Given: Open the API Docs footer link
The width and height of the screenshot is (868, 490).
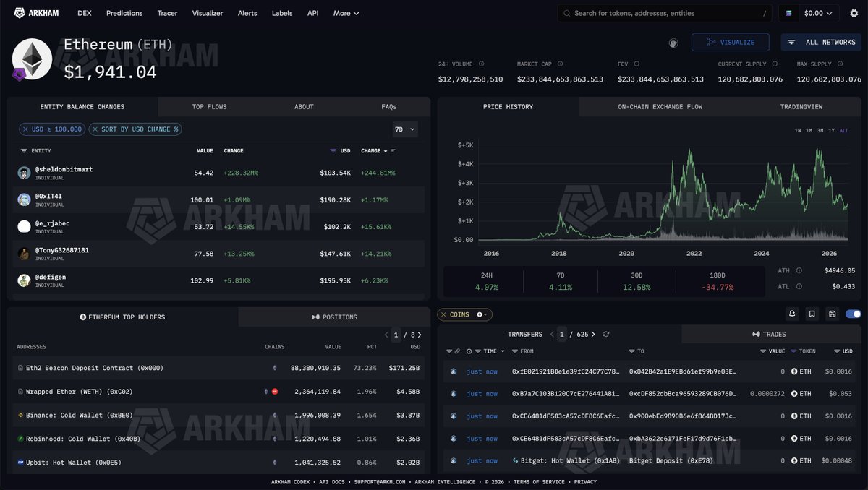Looking at the screenshot, I should [x=333, y=482].
